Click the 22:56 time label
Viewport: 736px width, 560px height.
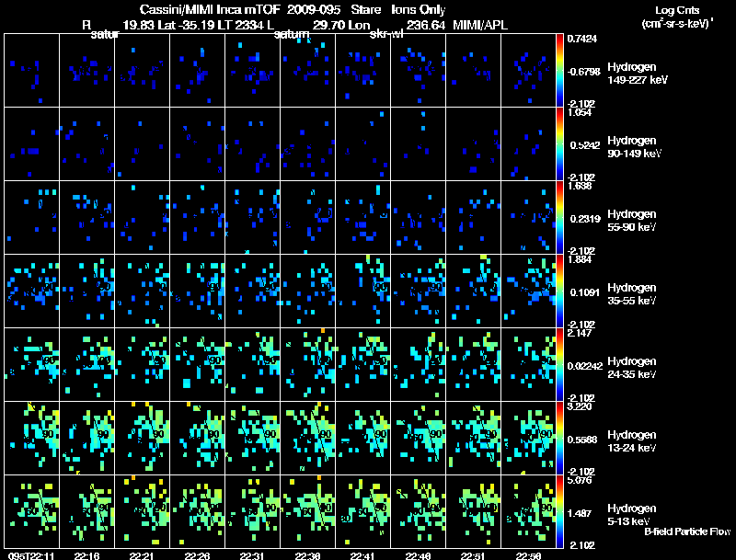point(528,555)
